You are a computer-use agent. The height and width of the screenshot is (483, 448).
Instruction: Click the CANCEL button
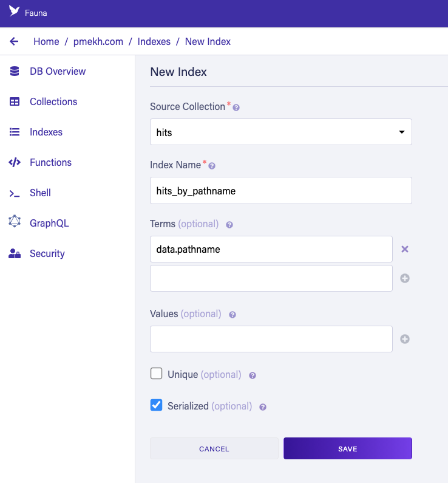[214, 448]
